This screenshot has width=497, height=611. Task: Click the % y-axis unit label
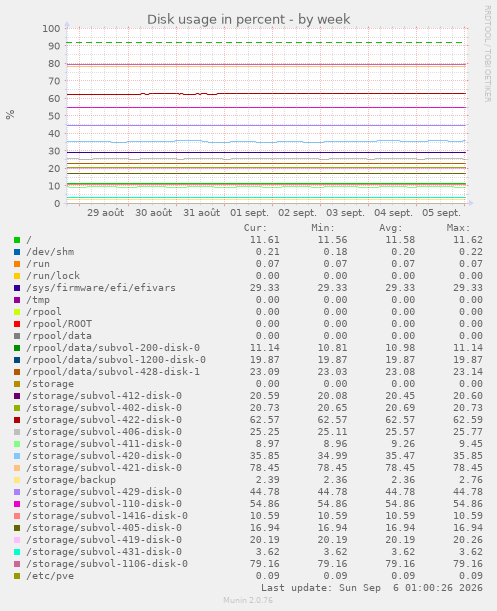tap(10, 115)
